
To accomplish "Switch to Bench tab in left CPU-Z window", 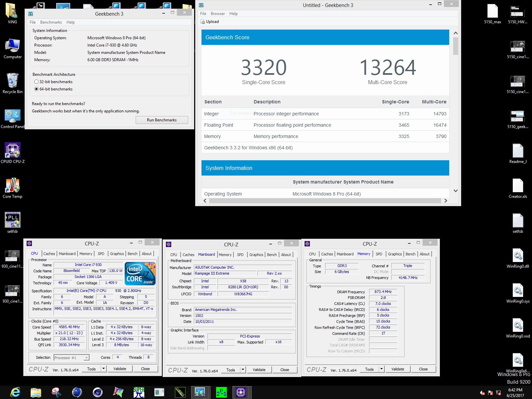I will [x=133, y=254].
